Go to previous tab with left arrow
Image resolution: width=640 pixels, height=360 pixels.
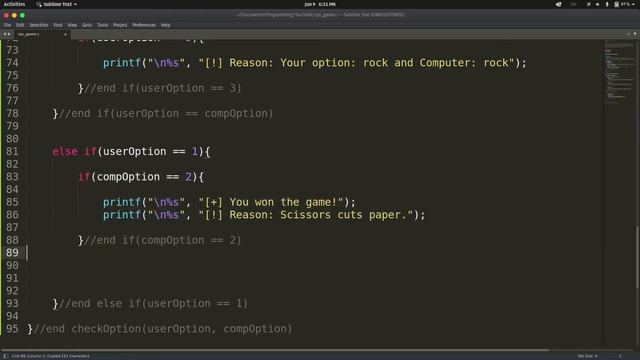4,34
